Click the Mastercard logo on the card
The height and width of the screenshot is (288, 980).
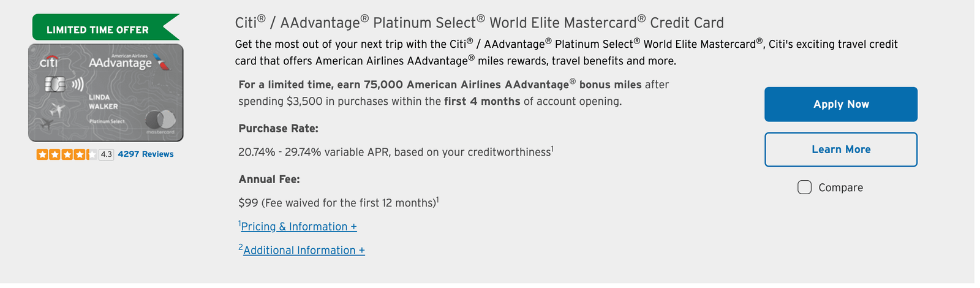click(x=160, y=120)
